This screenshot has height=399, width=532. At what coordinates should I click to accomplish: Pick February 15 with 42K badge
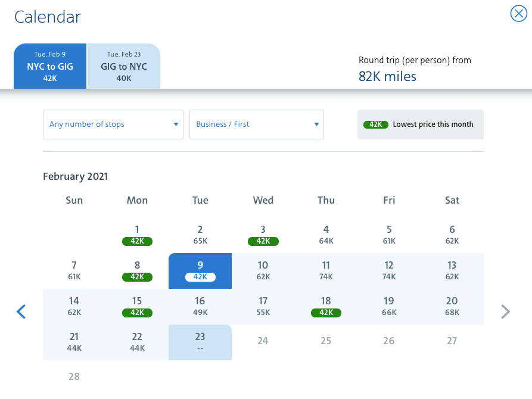137,306
